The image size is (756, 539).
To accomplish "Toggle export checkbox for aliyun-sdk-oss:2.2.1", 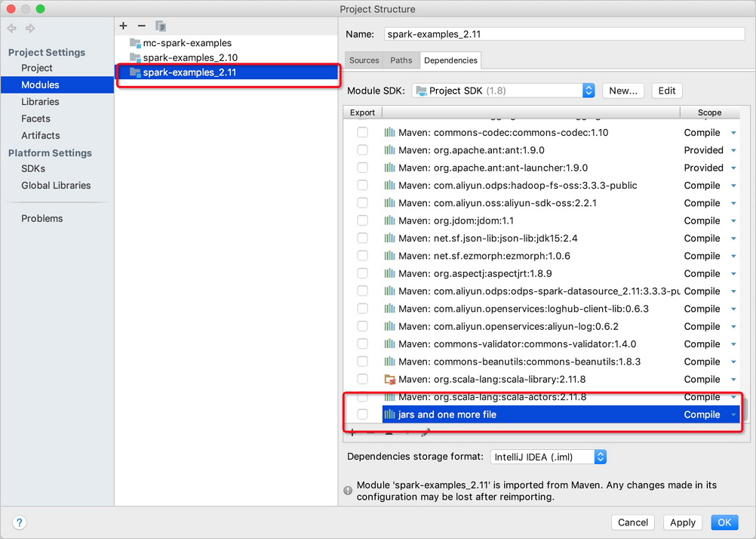I will 363,203.
